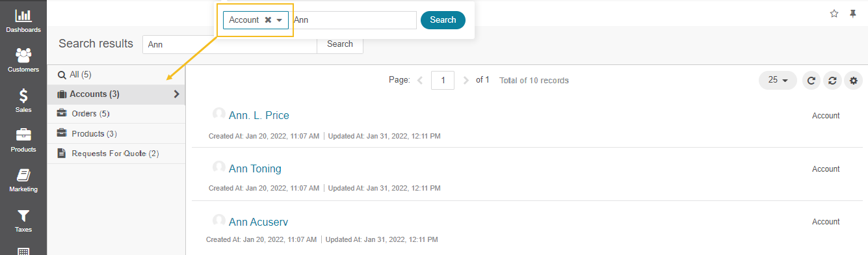This screenshot has height=255, width=868.
Task: Open the Ann Toning account link
Action: 255,168
